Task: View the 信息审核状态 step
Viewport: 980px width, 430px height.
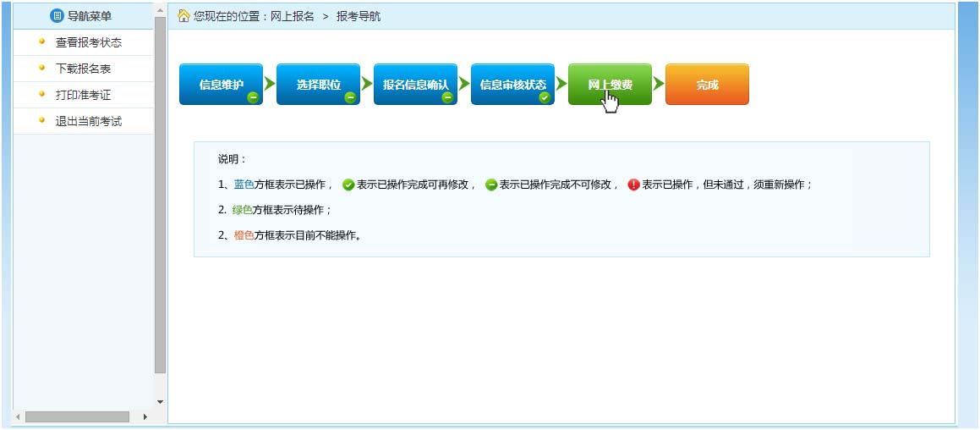Action: pos(512,84)
